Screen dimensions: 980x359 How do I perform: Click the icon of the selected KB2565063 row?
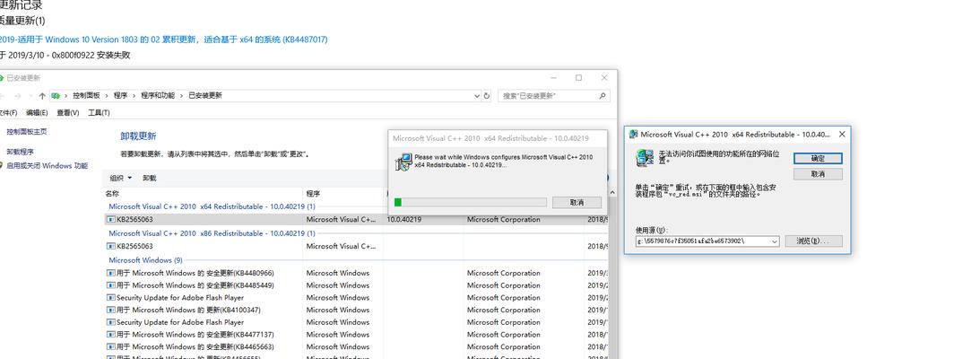pos(111,220)
